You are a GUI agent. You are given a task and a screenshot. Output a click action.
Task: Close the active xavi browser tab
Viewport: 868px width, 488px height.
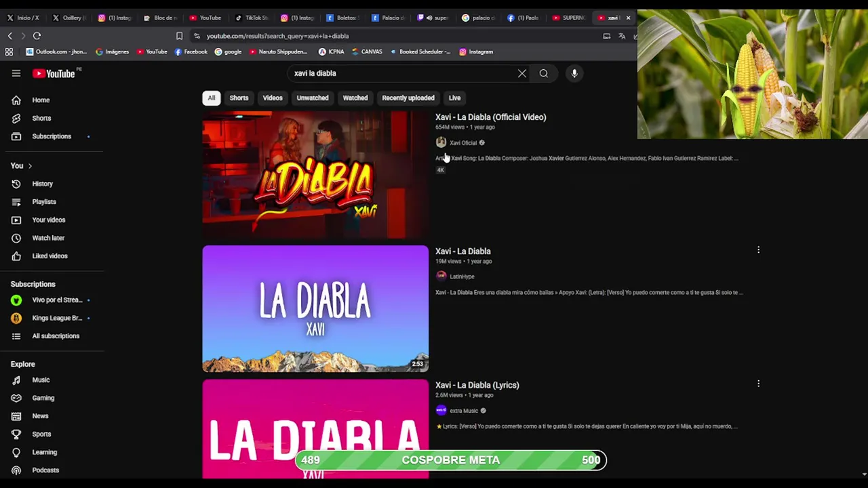point(628,18)
